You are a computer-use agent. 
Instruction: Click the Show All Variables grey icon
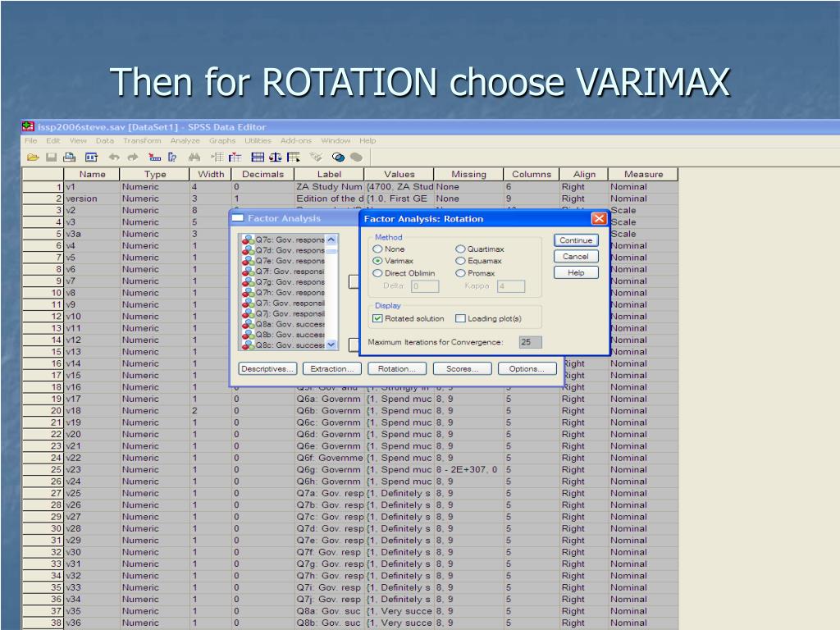pos(356,157)
